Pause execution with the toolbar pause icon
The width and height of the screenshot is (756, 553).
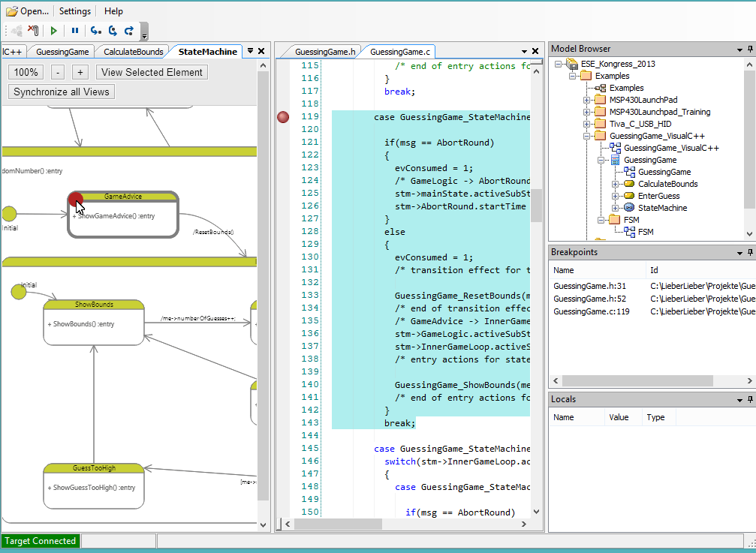pos(74,31)
